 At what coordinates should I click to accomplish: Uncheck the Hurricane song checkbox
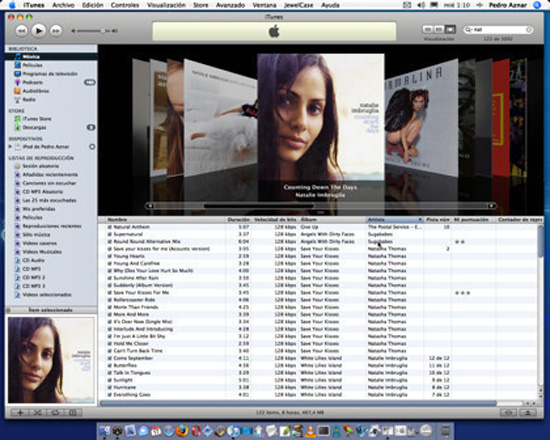[x=109, y=387]
